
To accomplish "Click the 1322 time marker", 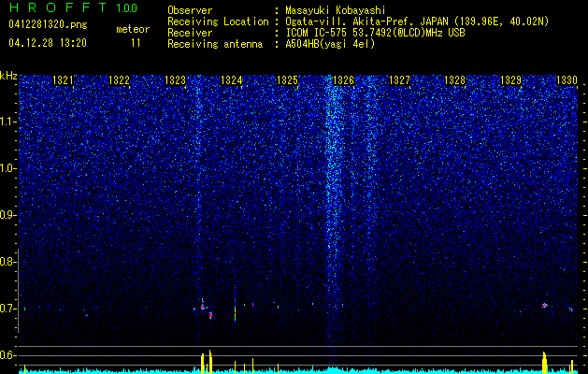I will (119, 79).
